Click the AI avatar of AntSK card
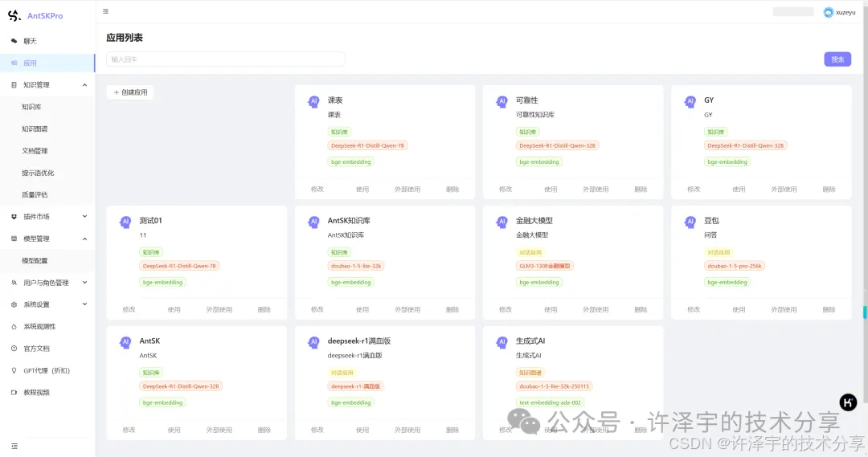 pos(125,342)
